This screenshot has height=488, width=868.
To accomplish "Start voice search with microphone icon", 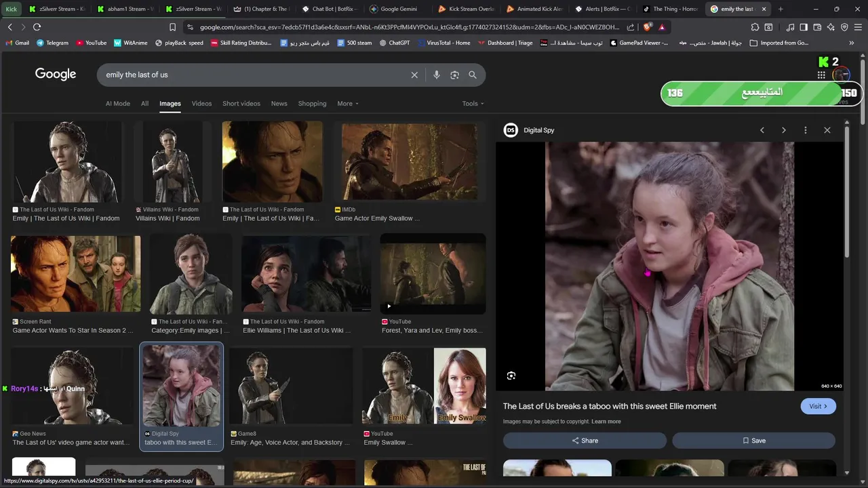I will pos(437,75).
